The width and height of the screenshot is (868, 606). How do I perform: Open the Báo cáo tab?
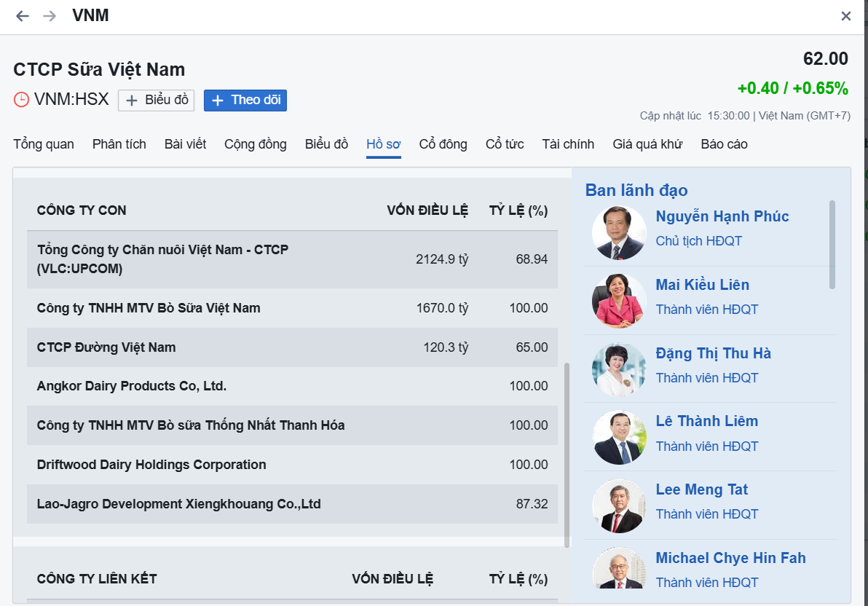click(x=724, y=144)
